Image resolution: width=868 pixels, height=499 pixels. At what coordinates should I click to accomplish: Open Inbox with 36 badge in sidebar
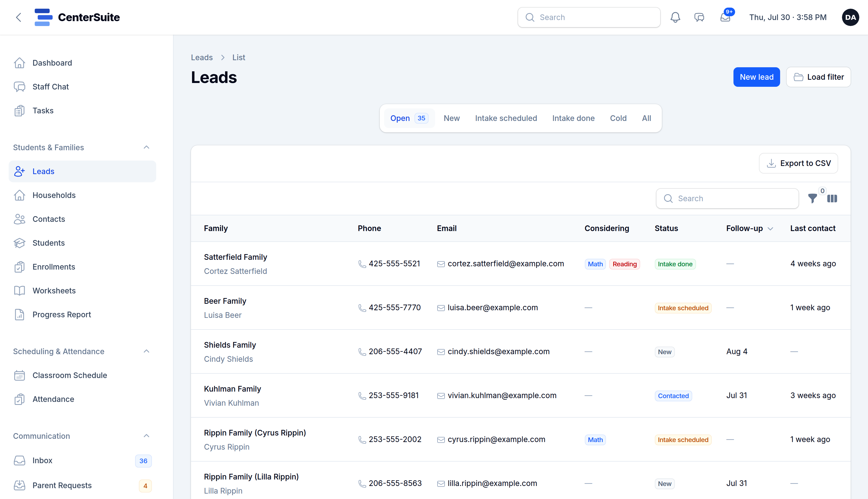(x=82, y=460)
